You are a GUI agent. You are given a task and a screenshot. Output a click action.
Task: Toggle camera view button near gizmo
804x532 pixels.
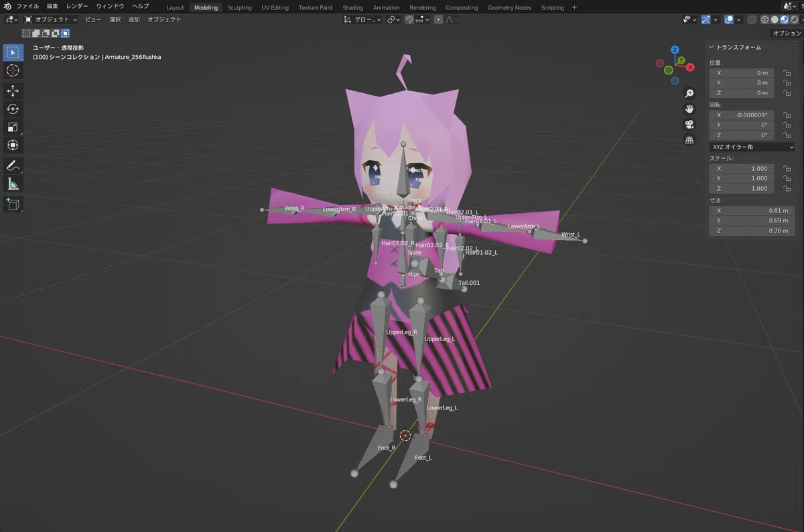(x=689, y=125)
